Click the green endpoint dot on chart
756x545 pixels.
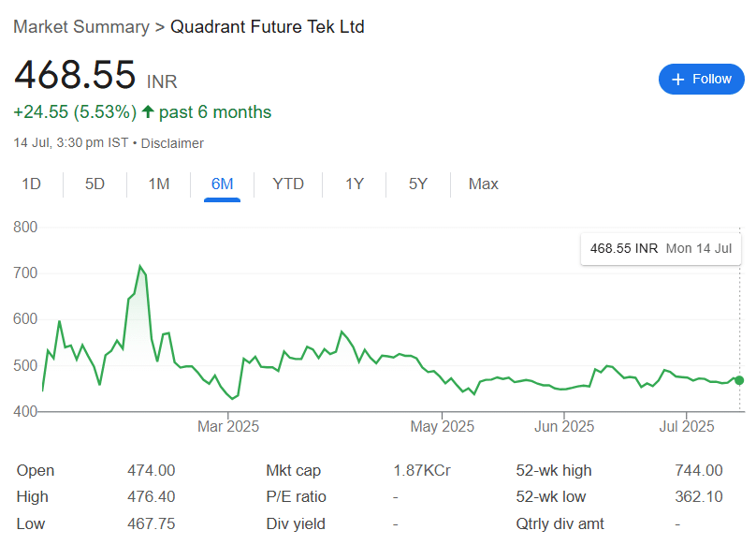739,380
